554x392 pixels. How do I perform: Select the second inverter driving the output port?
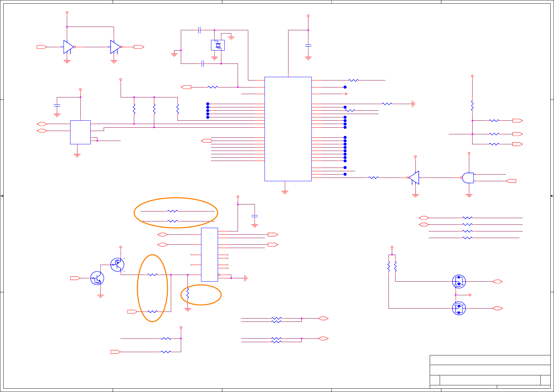click(116, 47)
